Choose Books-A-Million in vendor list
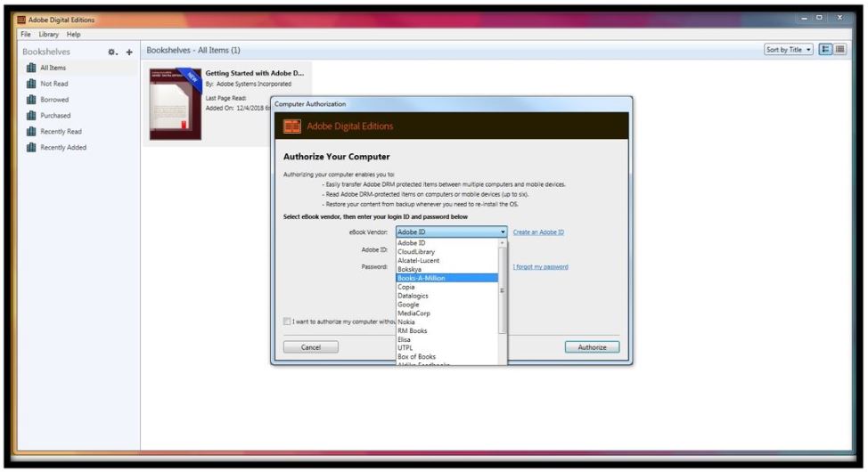Viewport: 868px width, 472px height. (x=447, y=279)
